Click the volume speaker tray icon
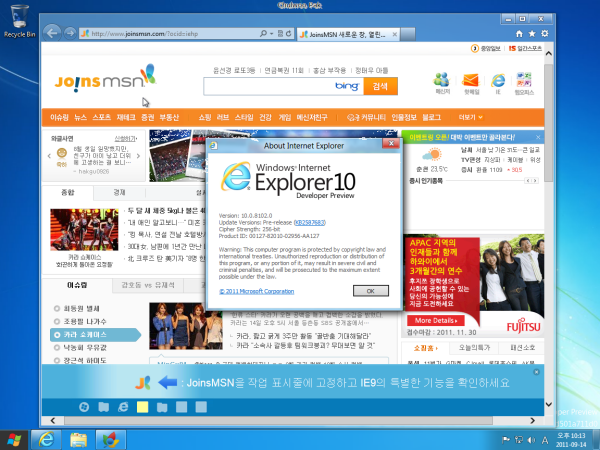600x450 pixels. point(532,440)
